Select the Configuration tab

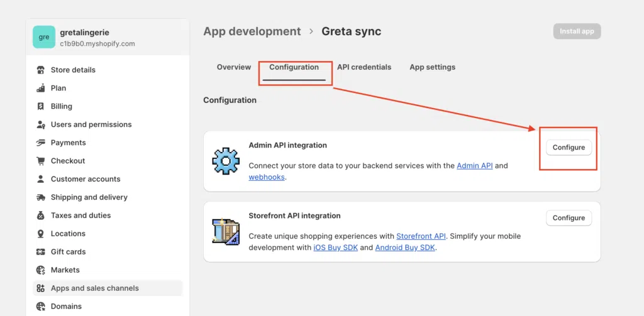[294, 67]
